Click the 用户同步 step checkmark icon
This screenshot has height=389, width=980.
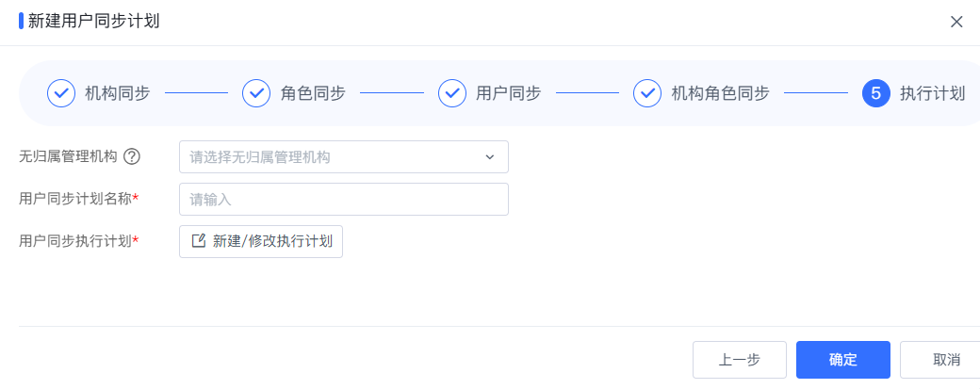click(x=452, y=93)
